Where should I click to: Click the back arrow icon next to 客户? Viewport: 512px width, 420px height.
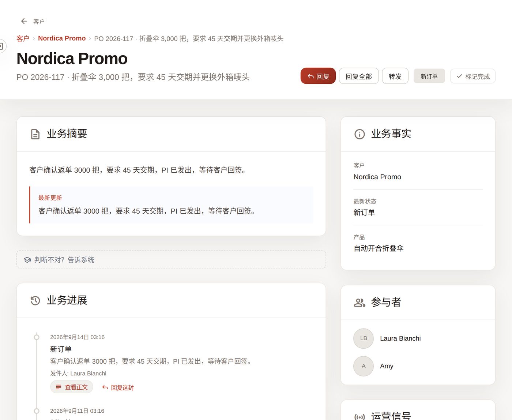click(x=24, y=21)
